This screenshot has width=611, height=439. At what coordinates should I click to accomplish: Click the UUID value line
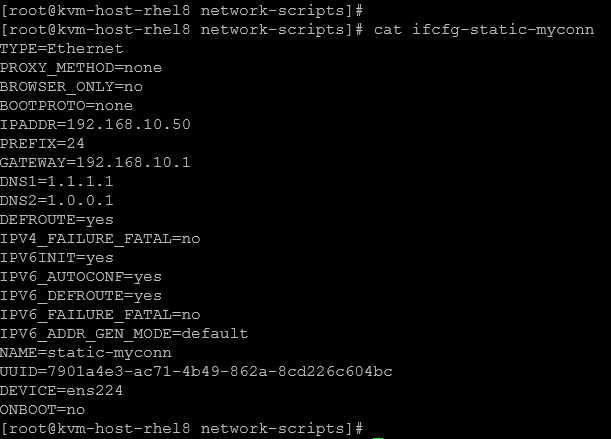(196, 371)
